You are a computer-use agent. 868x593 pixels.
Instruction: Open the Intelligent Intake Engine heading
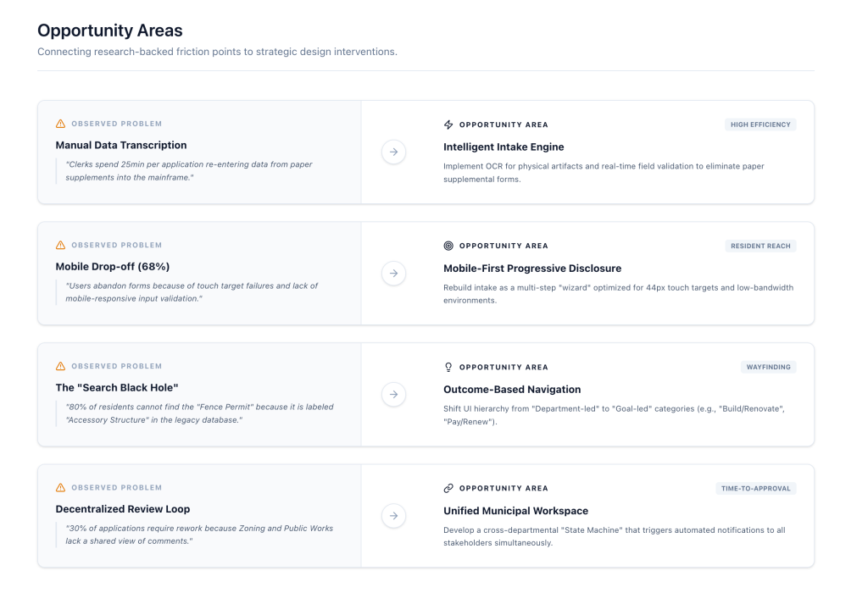(x=504, y=147)
